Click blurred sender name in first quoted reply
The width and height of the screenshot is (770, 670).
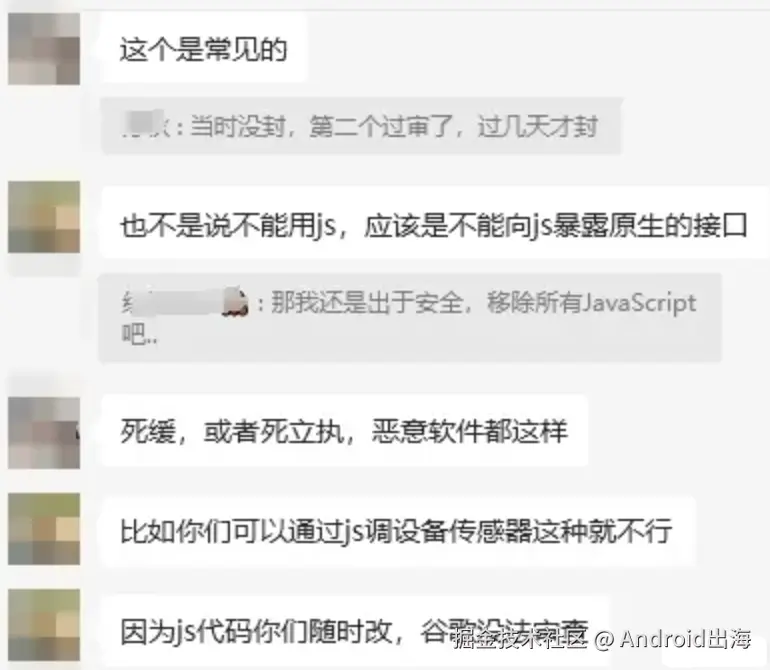pos(145,125)
